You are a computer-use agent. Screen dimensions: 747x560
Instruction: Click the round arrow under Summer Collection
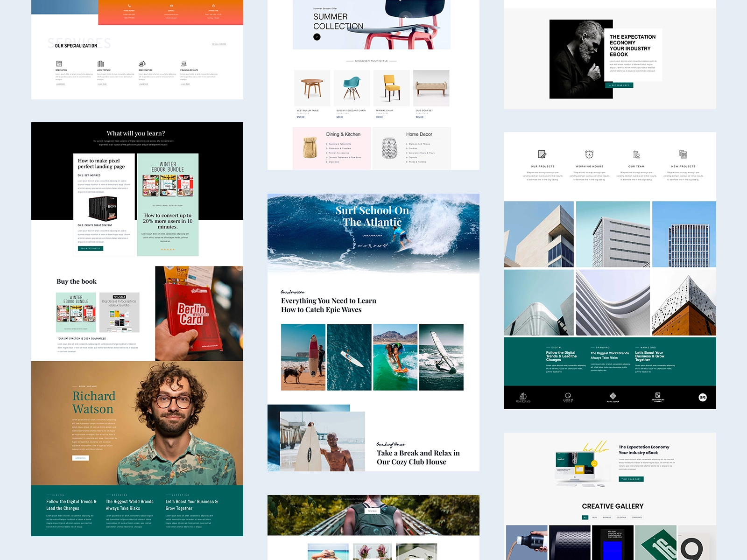click(317, 37)
